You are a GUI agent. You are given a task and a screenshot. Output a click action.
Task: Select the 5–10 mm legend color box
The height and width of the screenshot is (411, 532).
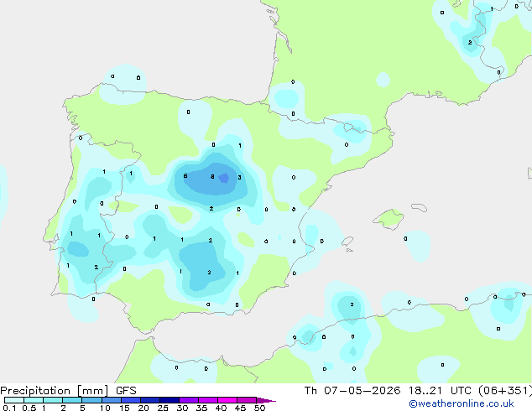click(92, 400)
